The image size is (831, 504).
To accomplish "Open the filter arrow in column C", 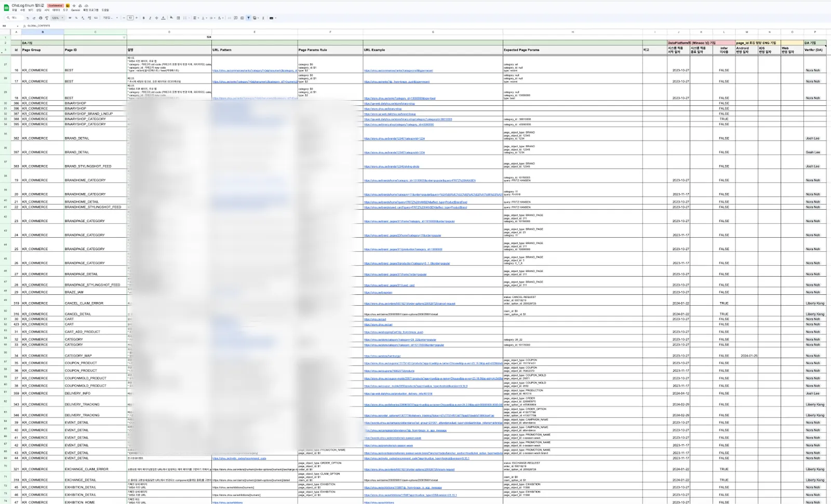I will 124,37.
